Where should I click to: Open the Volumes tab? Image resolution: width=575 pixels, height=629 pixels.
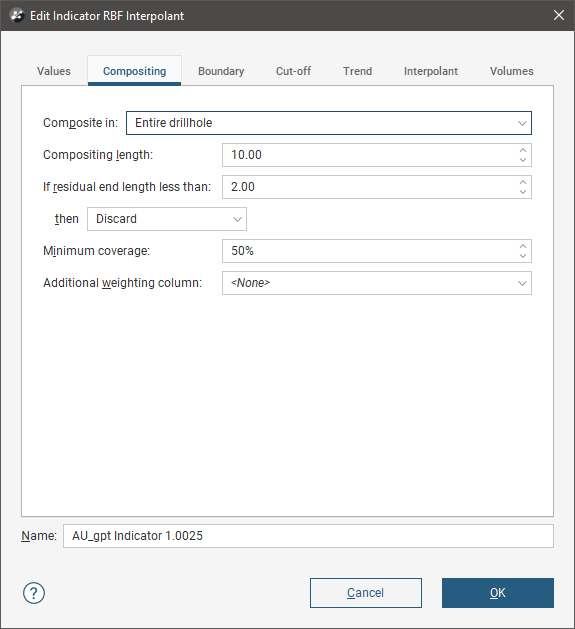click(512, 71)
